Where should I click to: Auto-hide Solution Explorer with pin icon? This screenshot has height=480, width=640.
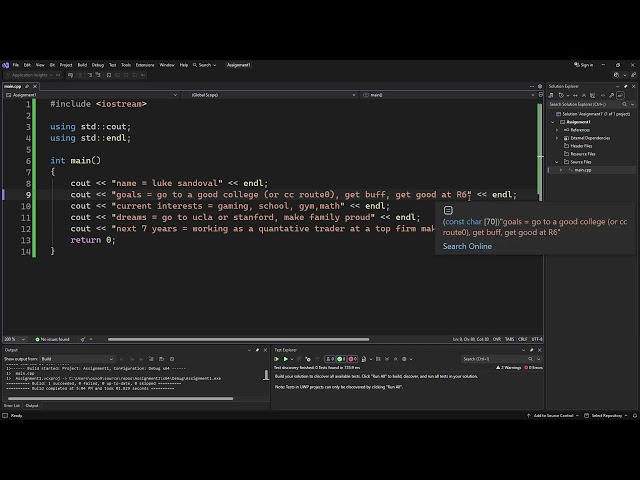pos(626,87)
